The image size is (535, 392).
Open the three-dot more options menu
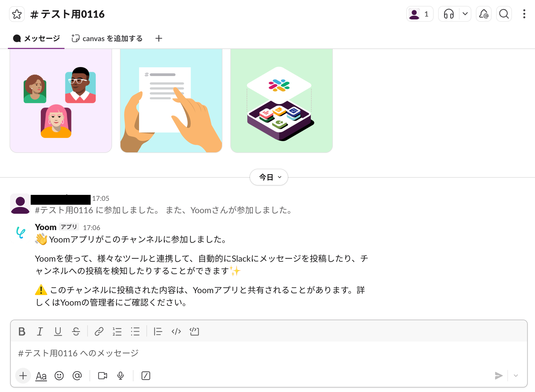524,14
